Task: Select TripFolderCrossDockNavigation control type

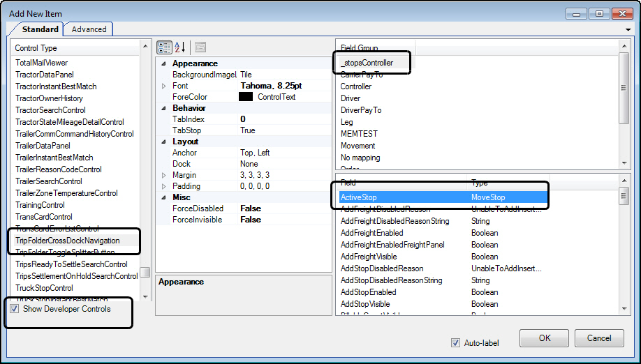Action: click(x=68, y=241)
